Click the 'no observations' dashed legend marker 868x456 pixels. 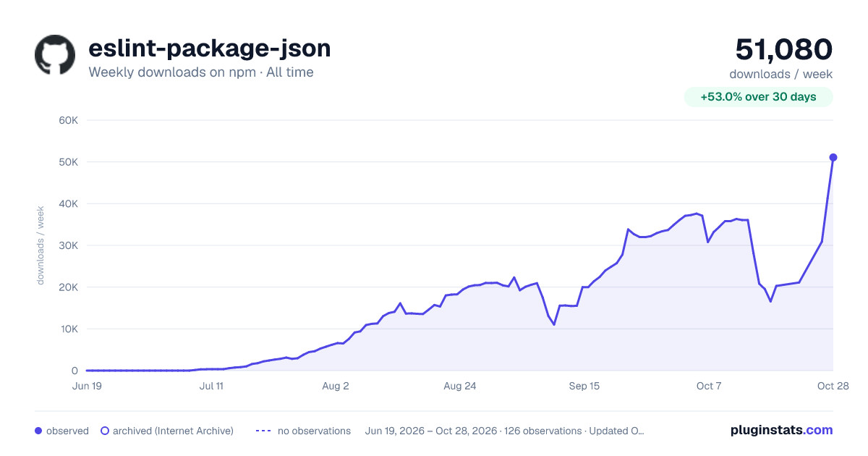tap(263, 431)
